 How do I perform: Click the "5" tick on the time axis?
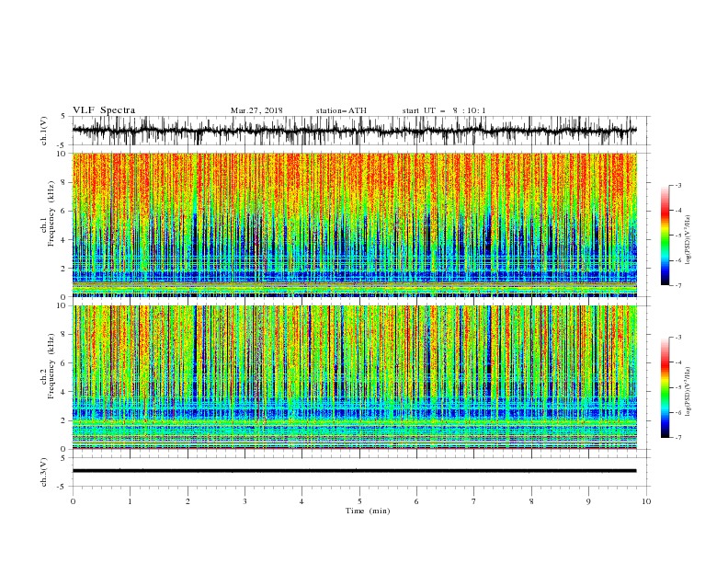point(359,501)
